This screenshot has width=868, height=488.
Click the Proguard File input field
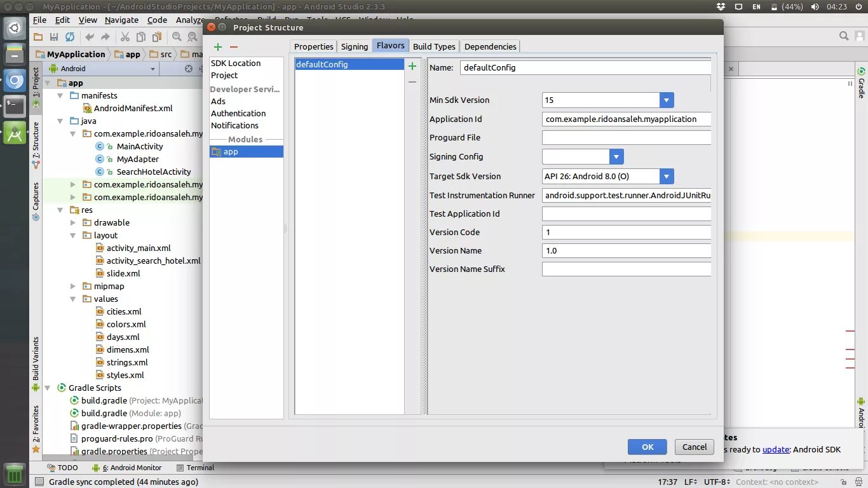tap(627, 137)
